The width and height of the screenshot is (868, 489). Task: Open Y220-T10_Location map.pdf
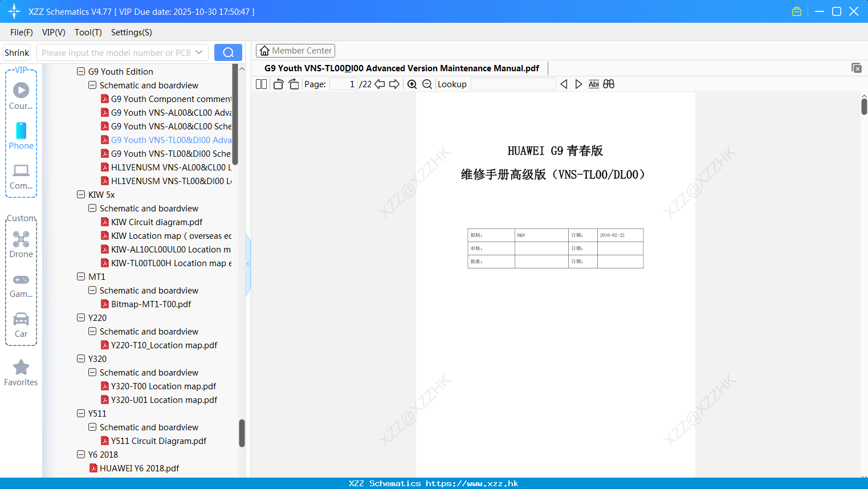point(159,345)
